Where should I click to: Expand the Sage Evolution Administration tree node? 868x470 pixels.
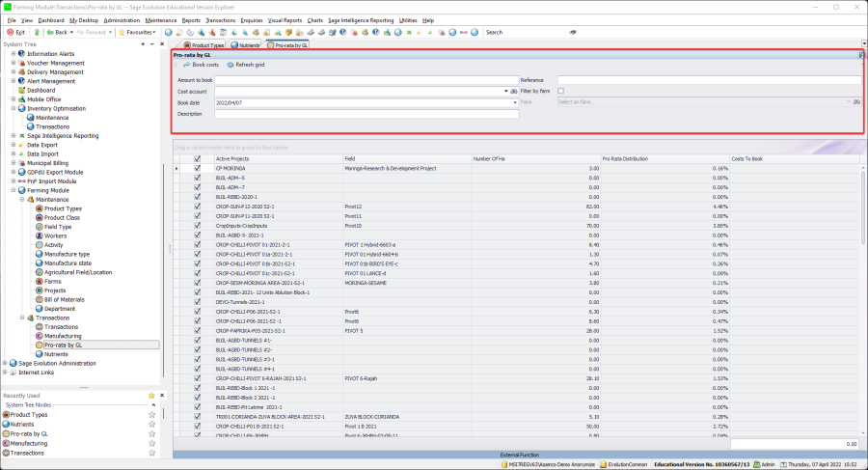6,363
